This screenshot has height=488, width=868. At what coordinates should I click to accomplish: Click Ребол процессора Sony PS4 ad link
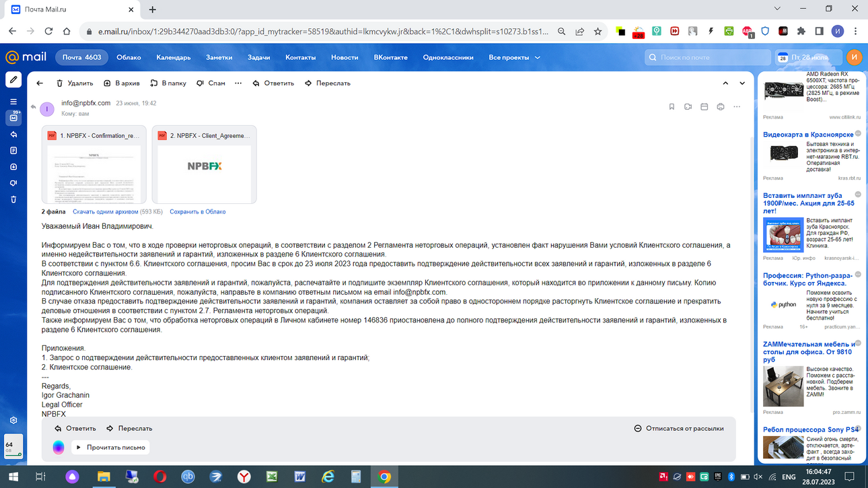[x=811, y=429]
